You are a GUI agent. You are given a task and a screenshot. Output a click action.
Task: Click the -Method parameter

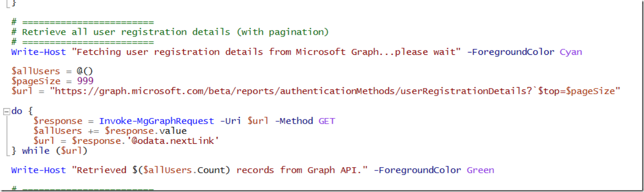click(293, 121)
